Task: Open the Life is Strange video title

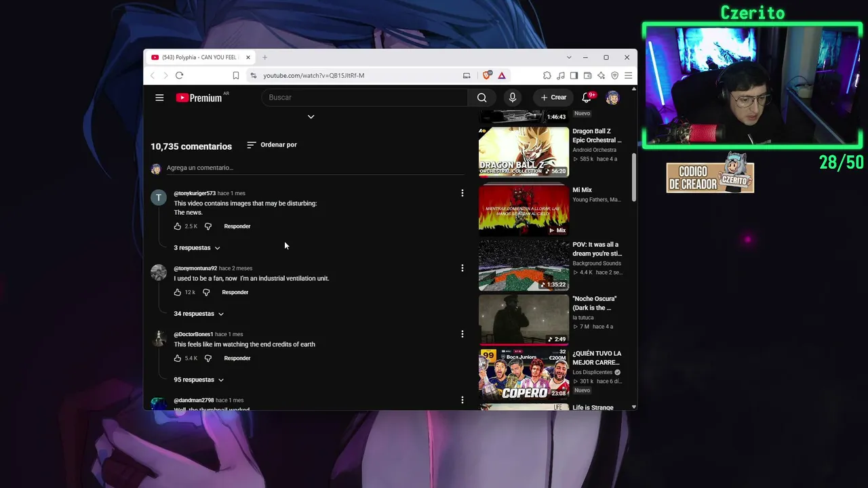Action: [593, 407]
